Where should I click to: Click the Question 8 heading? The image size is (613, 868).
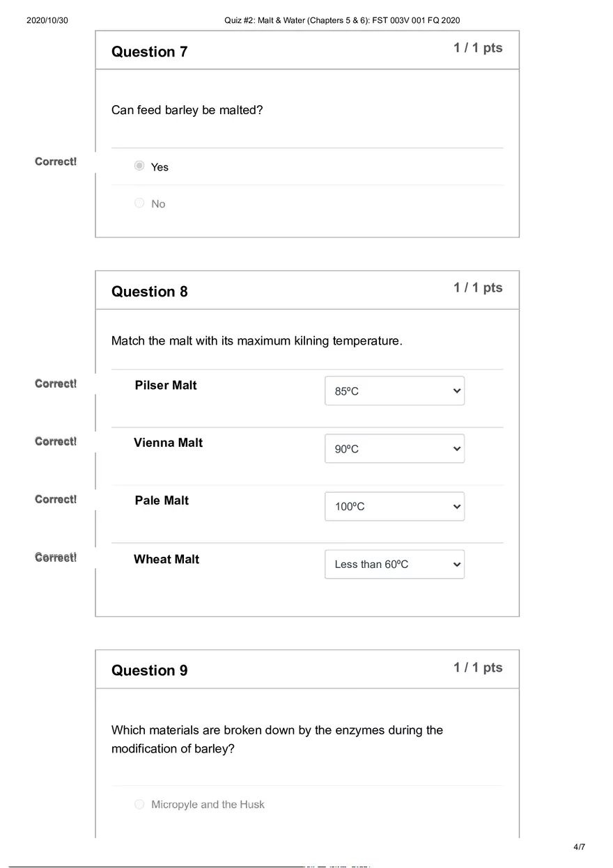[149, 292]
